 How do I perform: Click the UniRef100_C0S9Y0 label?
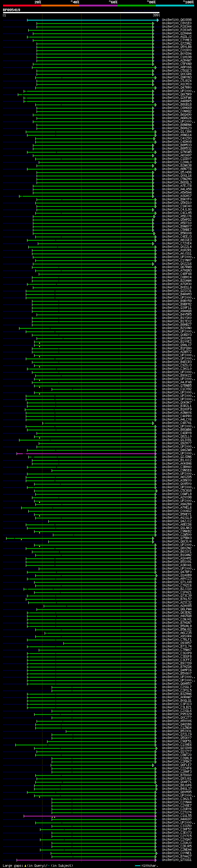point(177,50)
